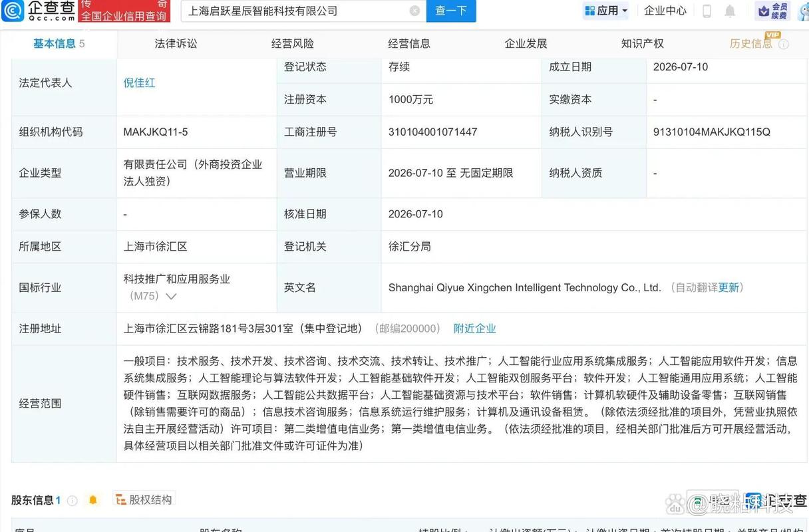This screenshot has height=532, width=809.
Task: Click the 上海市徐汇区 region value
Action: click(155, 247)
